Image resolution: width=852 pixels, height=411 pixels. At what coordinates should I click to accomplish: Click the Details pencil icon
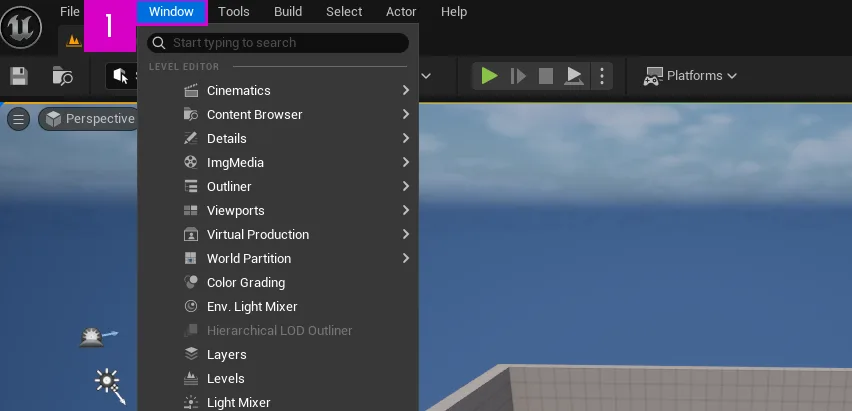click(191, 139)
